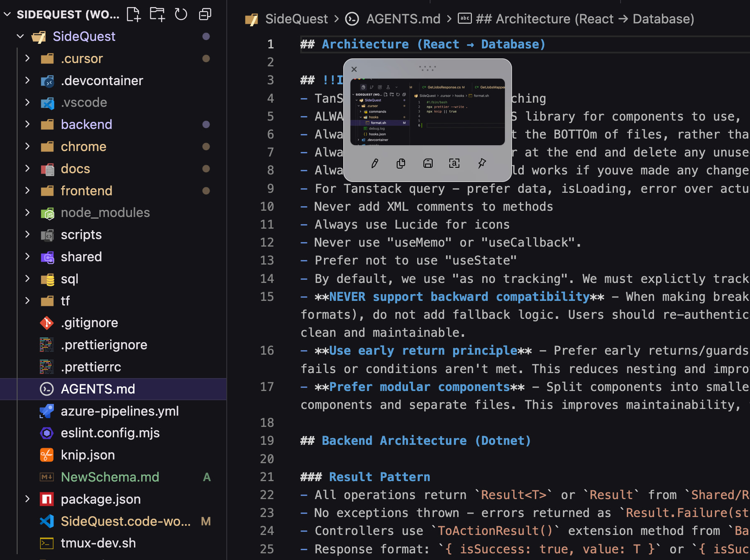750x560 pixels.
Task: Click the New Folder icon in Explorer header
Action: 157,14
